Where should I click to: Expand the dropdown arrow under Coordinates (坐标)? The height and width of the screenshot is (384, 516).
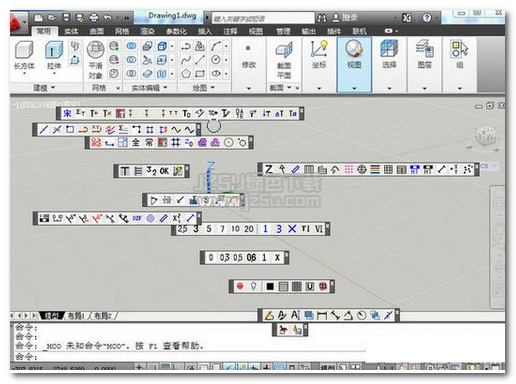click(x=319, y=88)
